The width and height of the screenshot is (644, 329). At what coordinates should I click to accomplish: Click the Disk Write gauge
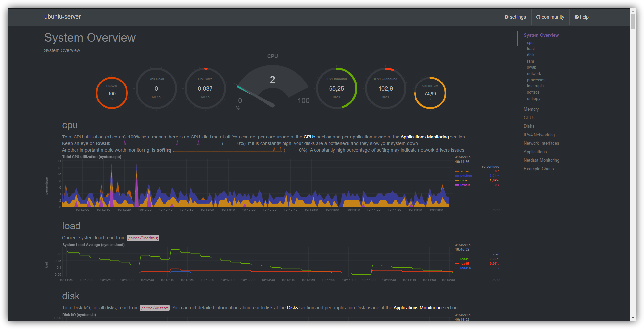(x=205, y=88)
